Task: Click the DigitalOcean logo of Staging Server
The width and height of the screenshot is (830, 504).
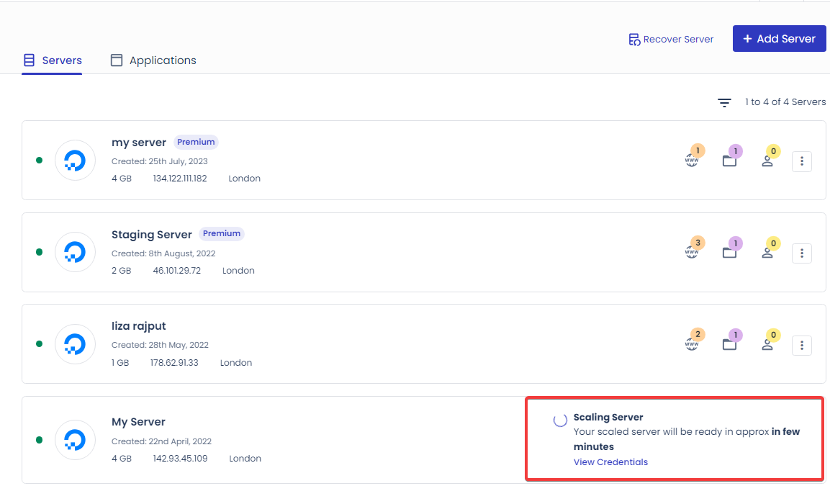Action: (x=75, y=252)
